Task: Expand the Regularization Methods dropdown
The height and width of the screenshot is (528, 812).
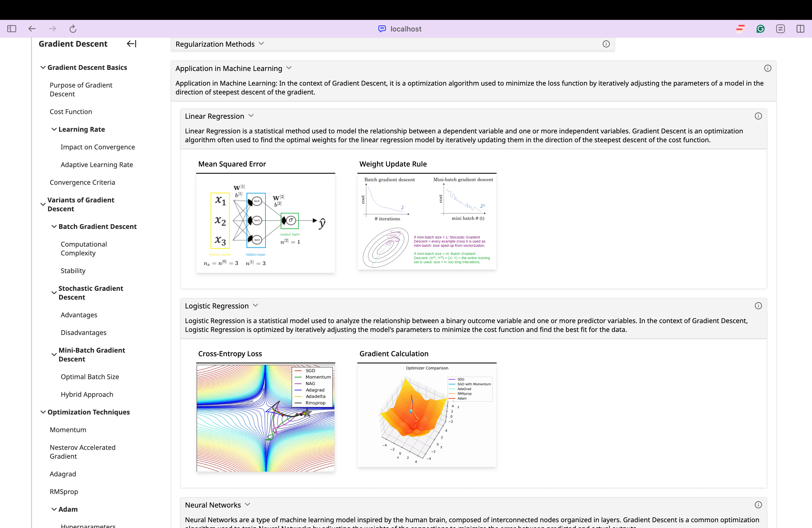Action: tap(261, 44)
